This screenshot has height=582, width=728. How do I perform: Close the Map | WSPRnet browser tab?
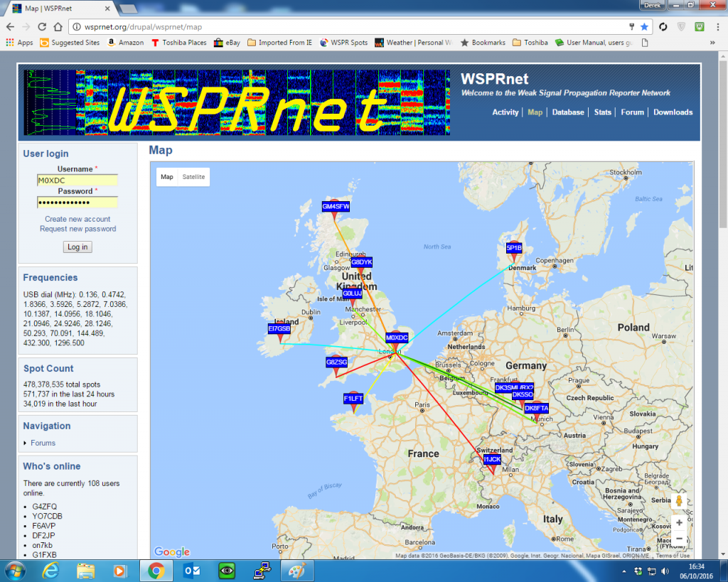[x=107, y=9]
